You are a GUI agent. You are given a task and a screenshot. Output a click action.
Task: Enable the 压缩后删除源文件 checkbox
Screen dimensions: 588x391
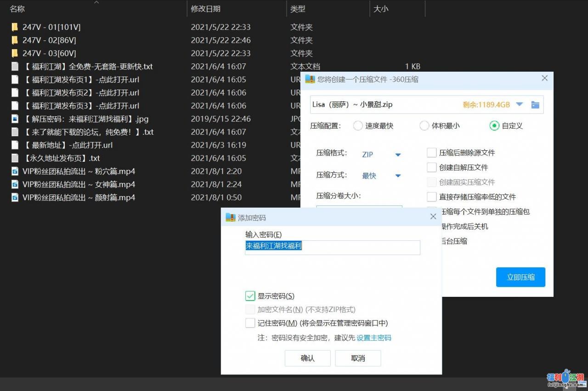(431, 152)
